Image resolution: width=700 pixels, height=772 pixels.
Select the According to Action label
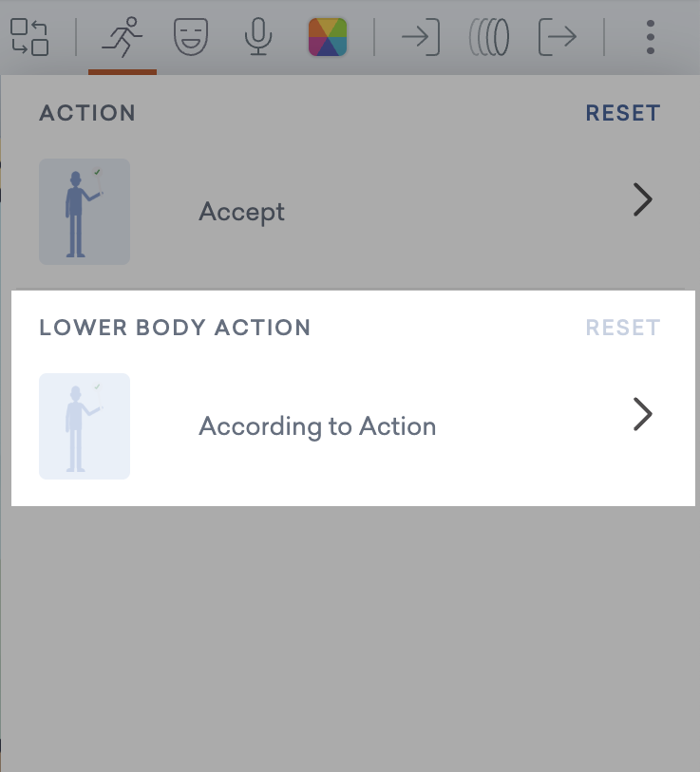pos(317,425)
